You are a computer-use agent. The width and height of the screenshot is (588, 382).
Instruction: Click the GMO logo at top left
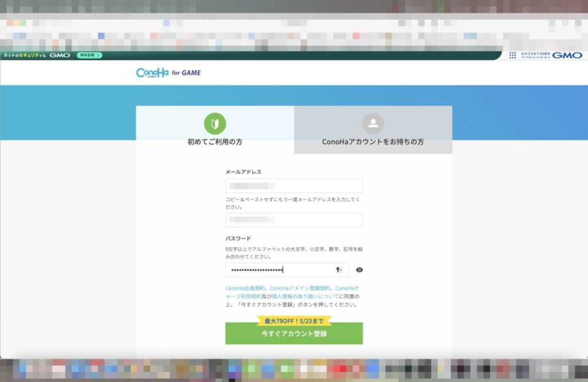[x=60, y=55]
